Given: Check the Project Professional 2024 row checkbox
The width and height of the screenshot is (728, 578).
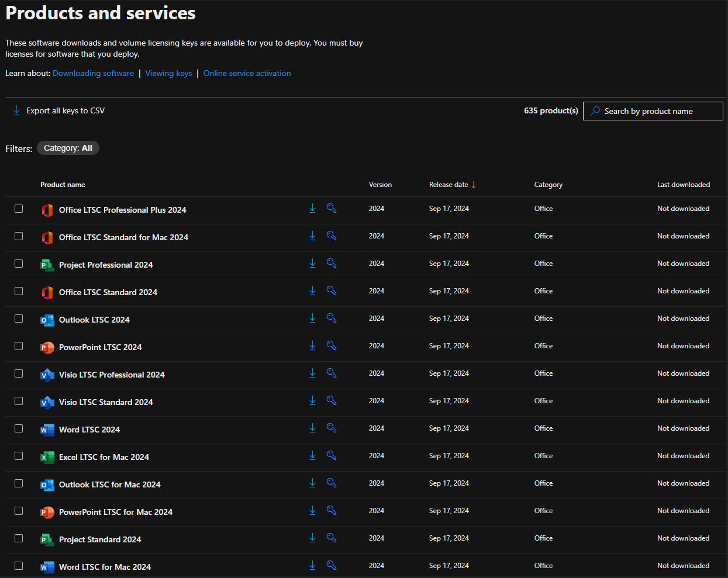Looking at the screenshot, I should tap(19, 264).
